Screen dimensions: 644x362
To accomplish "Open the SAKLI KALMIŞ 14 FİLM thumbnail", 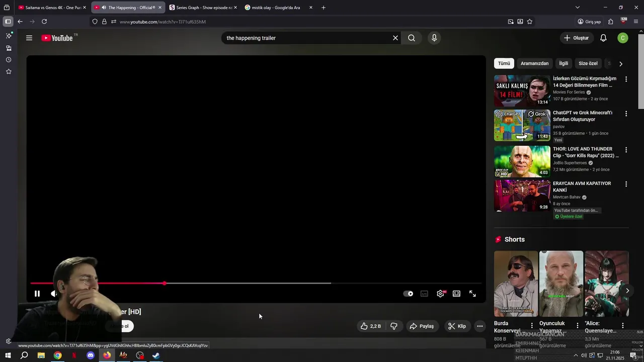I will tap(522, 90).
